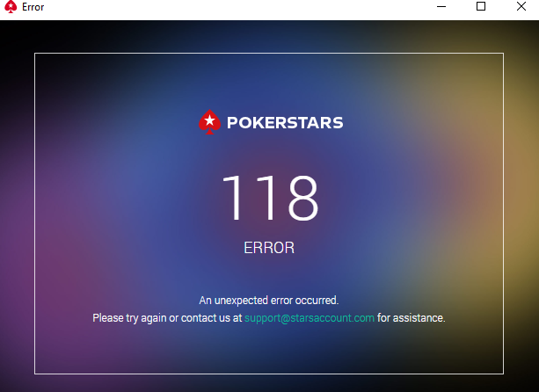539x392 pixels.
Task: Click the digit 8 of the error code
Action: click(303, 198)
